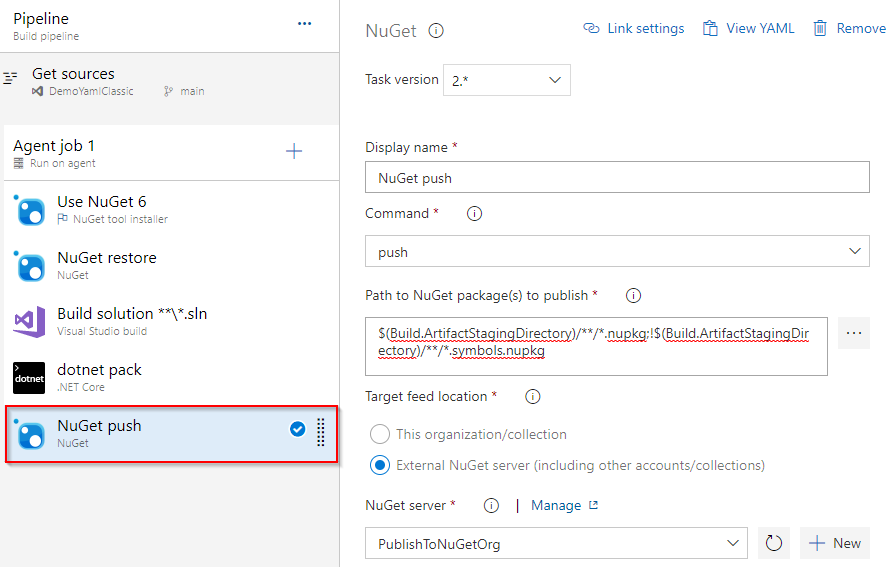Select the Pipeline header
The image size is (892, 567).
[170, 26]
